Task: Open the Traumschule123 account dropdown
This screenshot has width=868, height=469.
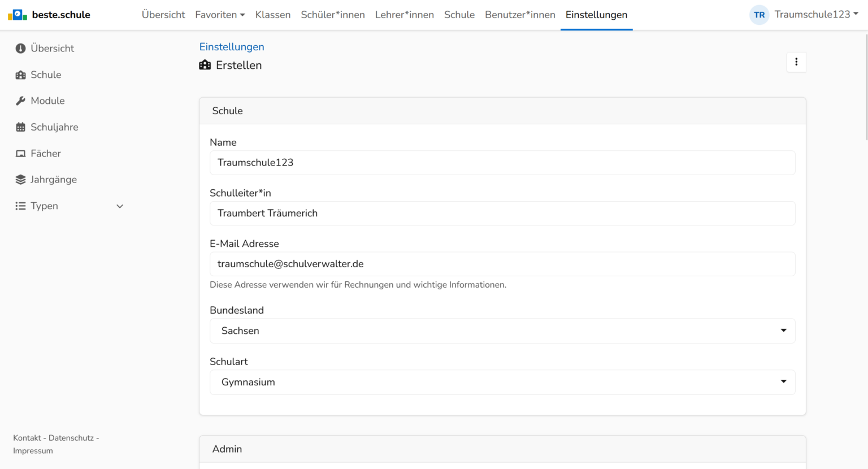Action: tap(816, 15)
